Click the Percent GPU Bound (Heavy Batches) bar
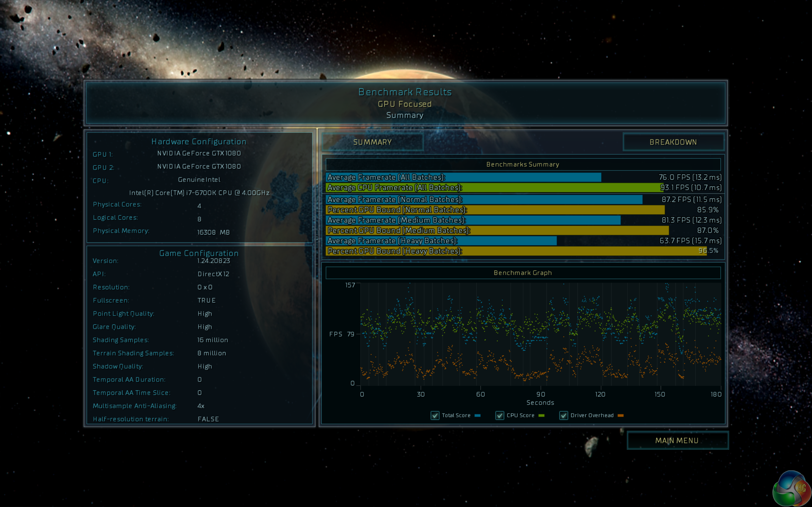The width and height of the screenshot is (812, 507). [x=516, y=251]
